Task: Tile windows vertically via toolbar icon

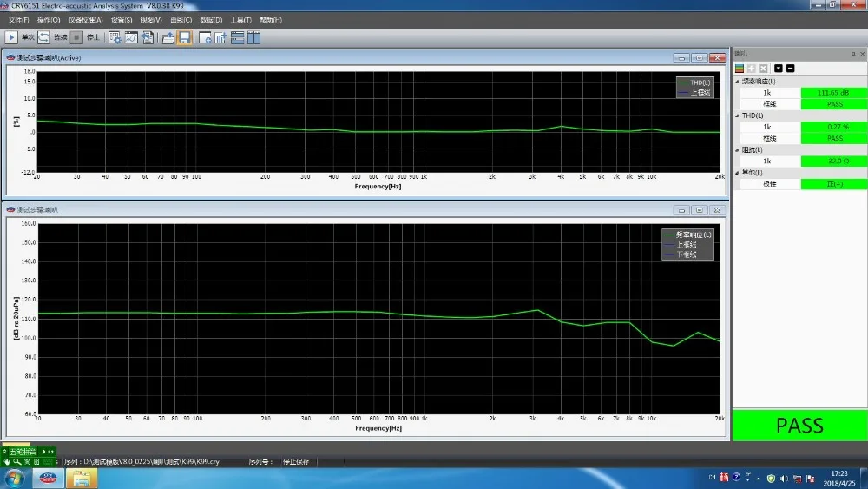Action: pyautogui.click(x=254, y=37)
